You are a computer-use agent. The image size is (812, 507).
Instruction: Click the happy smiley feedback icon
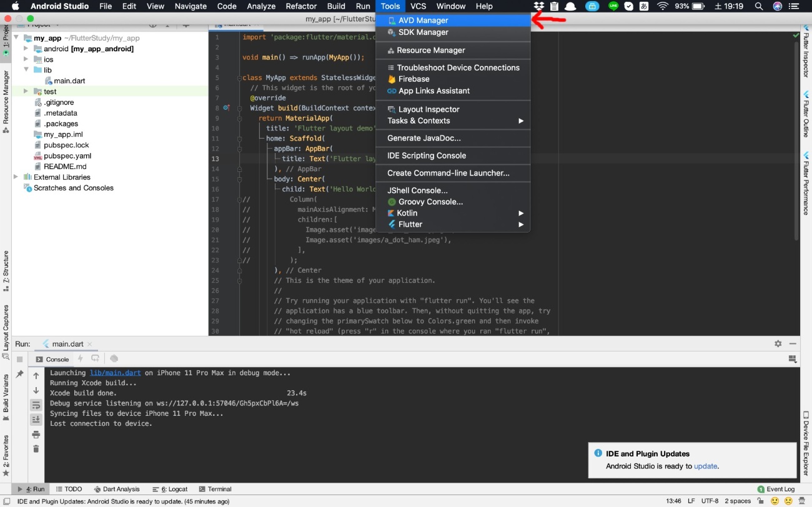click(x=775, y=501)
